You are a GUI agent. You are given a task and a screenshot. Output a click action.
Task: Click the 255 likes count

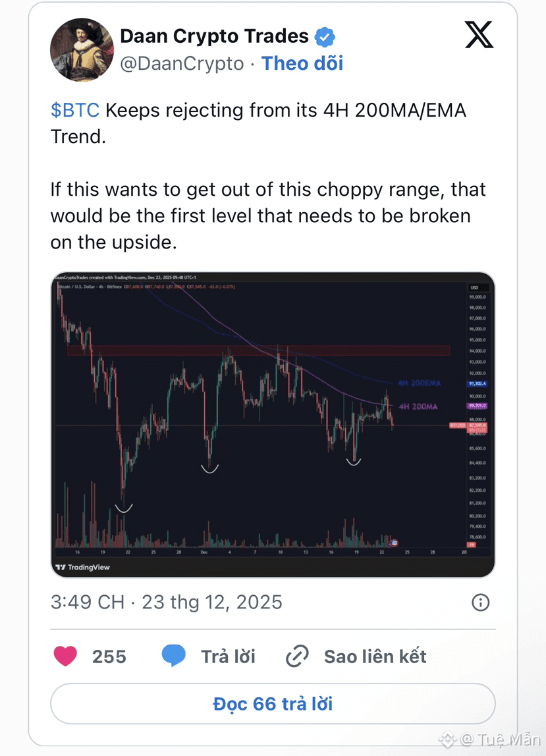point(109,656)
